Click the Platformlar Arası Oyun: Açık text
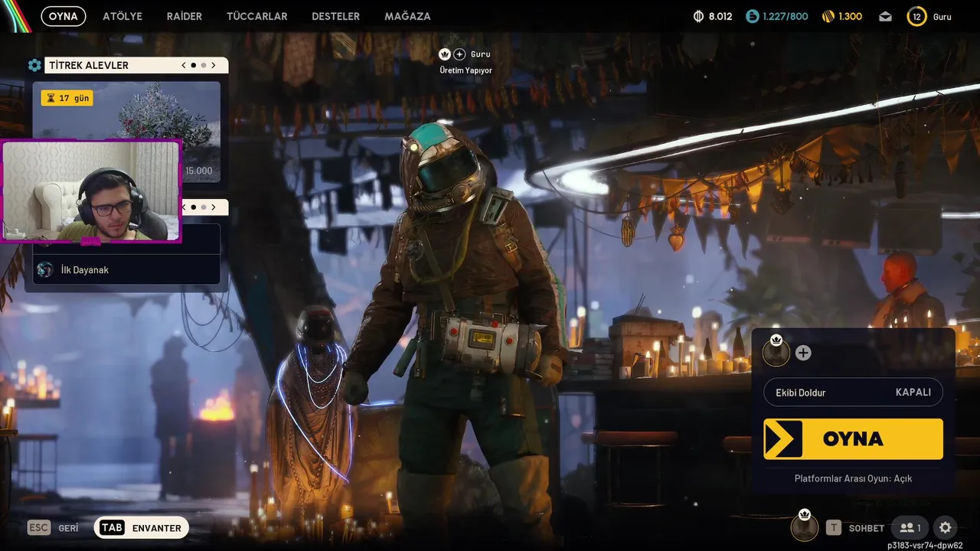 (853, 478)
